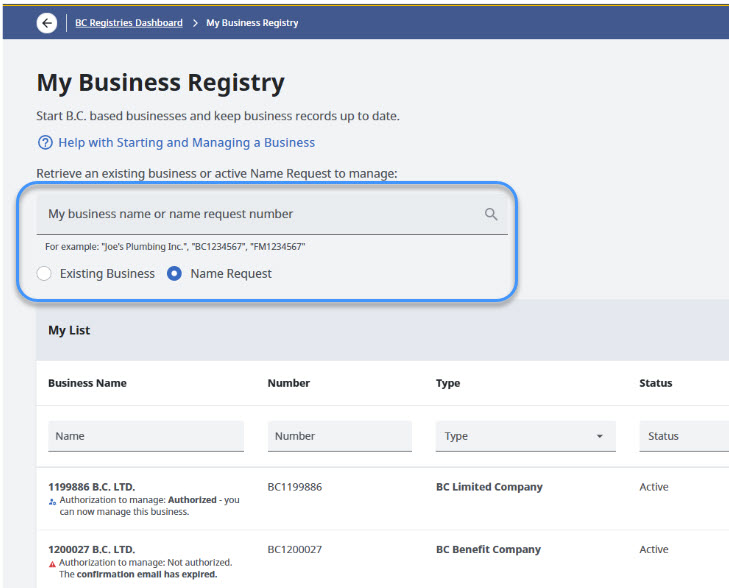729x588 pixels.
Task: Click the back arrow icon in header
Action: click(47, 23)
